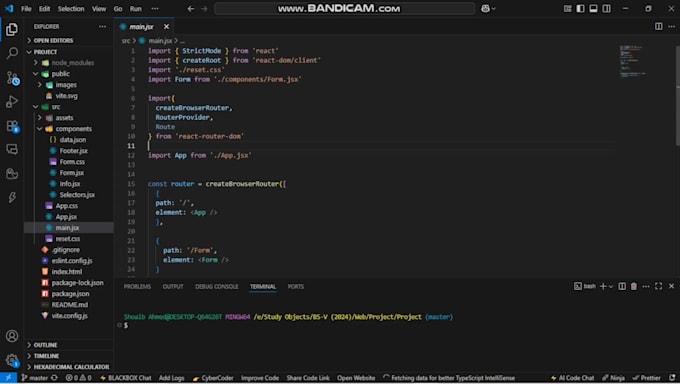Click the command center search field
The image size is (680, 384).
tap(344, 8)
